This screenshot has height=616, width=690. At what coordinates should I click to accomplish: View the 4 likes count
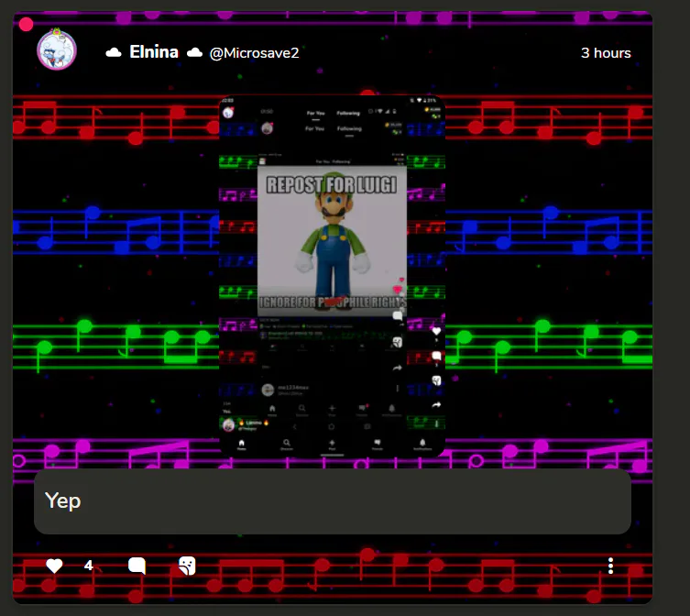tap(89, 566)
